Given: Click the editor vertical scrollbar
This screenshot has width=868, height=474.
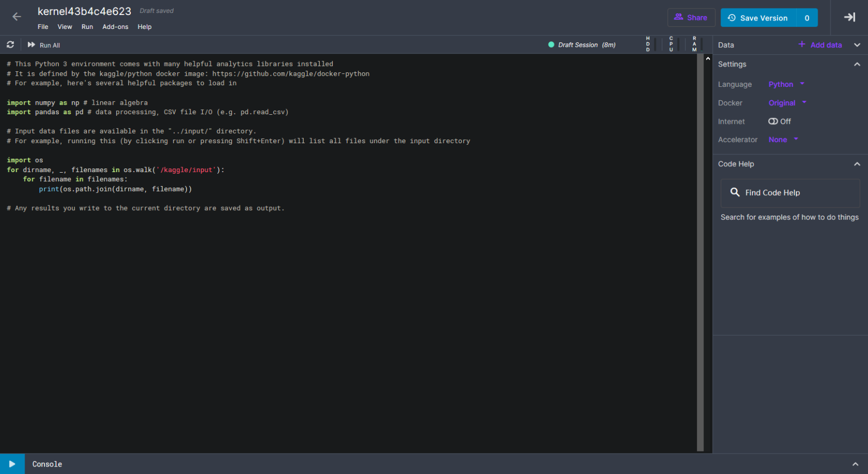Looking at the screenshot, I should coord(700,253).
